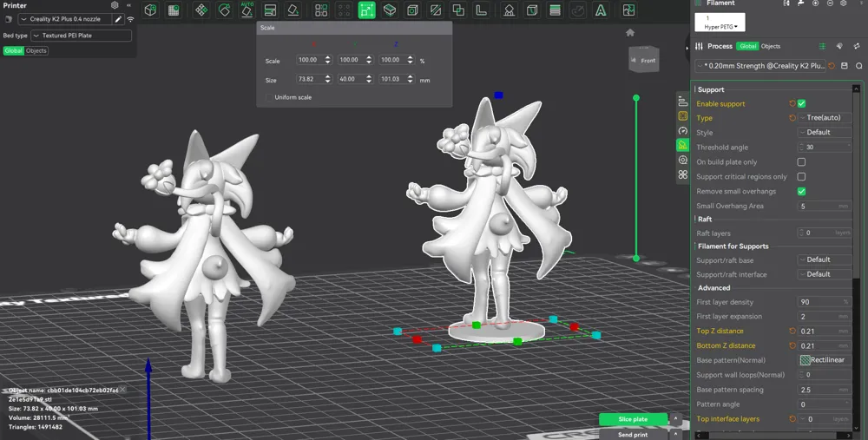Click the First layer density field
Screen dimensions: 868x440
[825, 302]
